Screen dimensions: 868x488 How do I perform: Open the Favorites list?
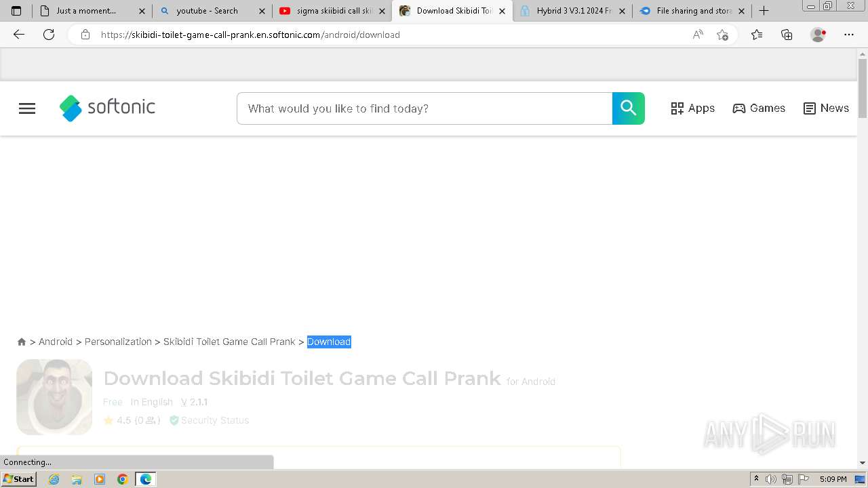click(x=757, y=35)
